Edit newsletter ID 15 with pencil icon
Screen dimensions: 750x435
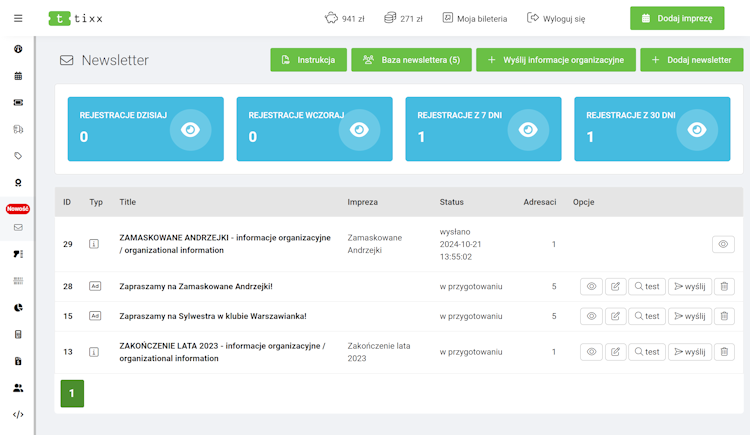tap(616, 316)
